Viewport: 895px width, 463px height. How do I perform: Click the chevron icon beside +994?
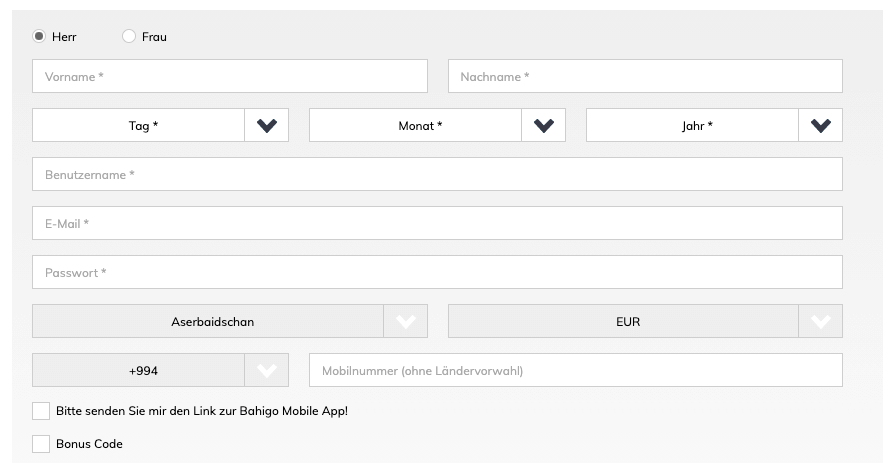pyautogui.click(x=266, y=371)
